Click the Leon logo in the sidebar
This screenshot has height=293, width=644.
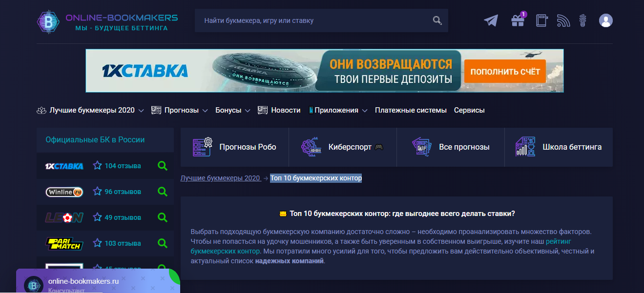[x=64, y=217]
